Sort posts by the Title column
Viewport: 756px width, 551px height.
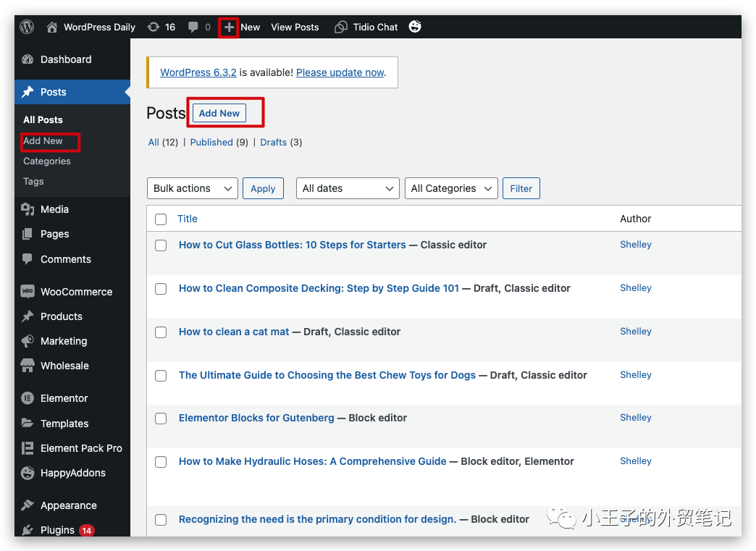click(x=187, y=219)
